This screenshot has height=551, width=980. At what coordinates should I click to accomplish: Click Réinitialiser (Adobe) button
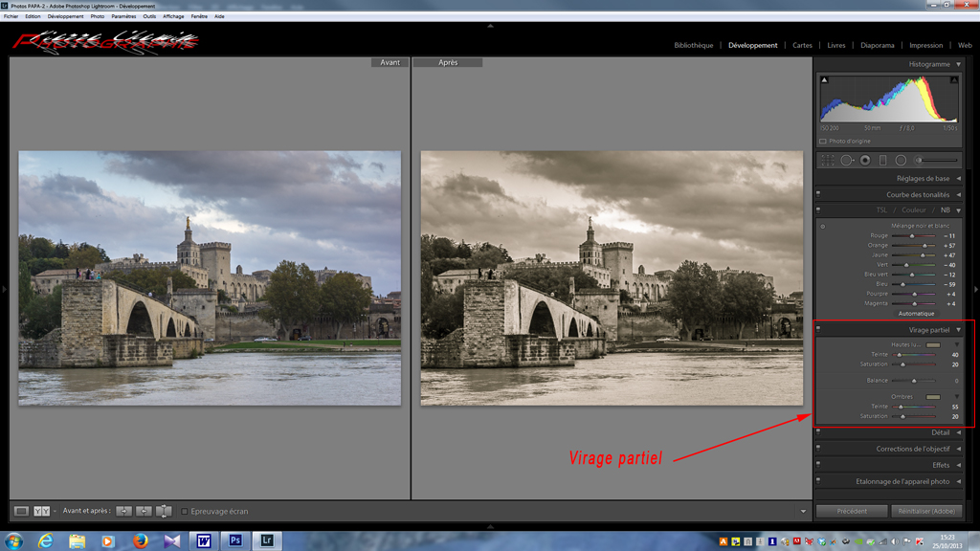click(926, 511)
